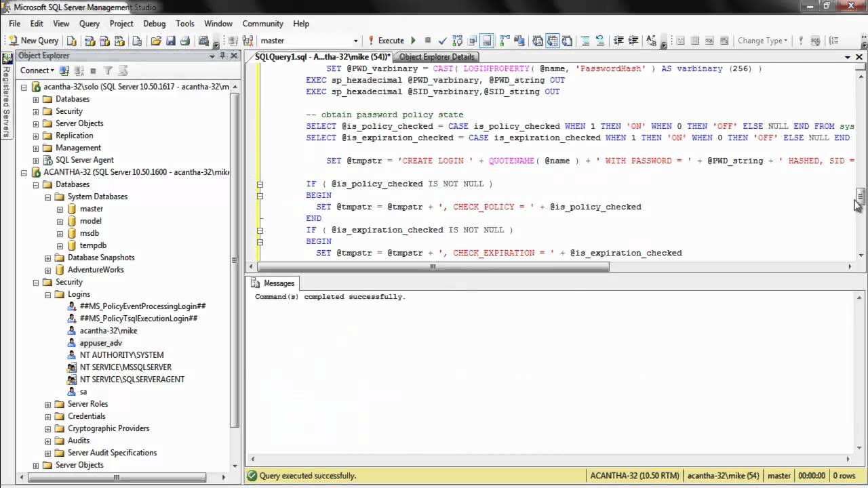Click the Object Explorer horizontal scrollbar
868x488 pixels.
coord(117,477)
